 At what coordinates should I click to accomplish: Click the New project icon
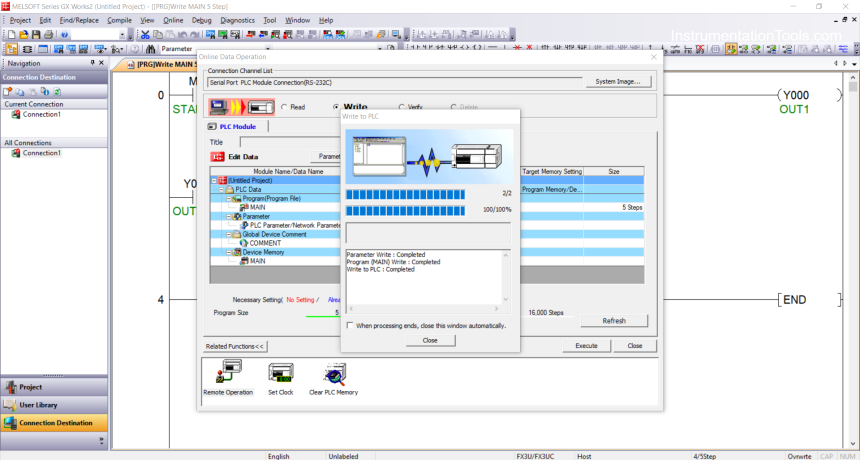[x=12, y=35]
